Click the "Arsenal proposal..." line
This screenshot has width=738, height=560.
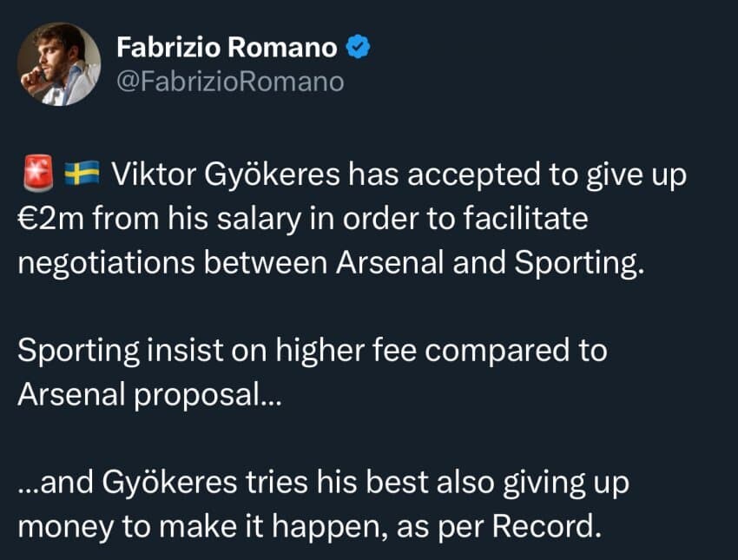[149, 395]
